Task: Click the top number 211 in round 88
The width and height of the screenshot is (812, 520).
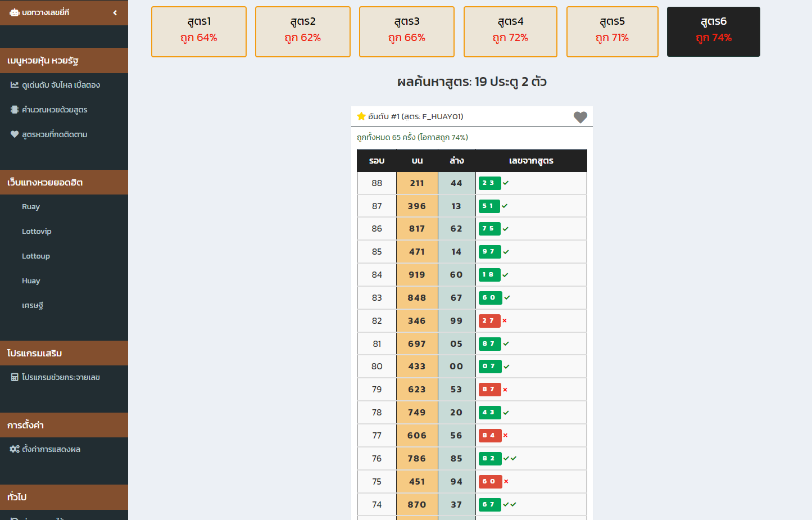Action: click(417, 183)
